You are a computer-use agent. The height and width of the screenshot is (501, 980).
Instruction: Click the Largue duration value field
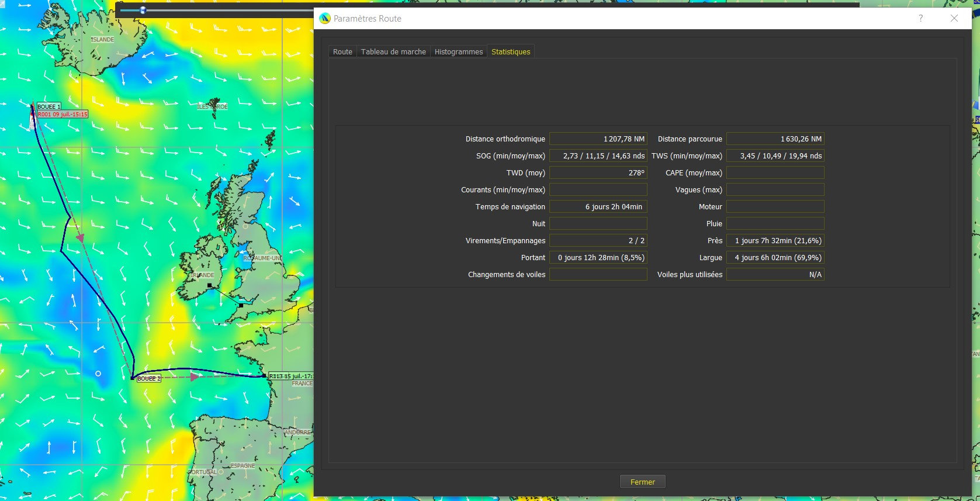click(x=775, y=258)
